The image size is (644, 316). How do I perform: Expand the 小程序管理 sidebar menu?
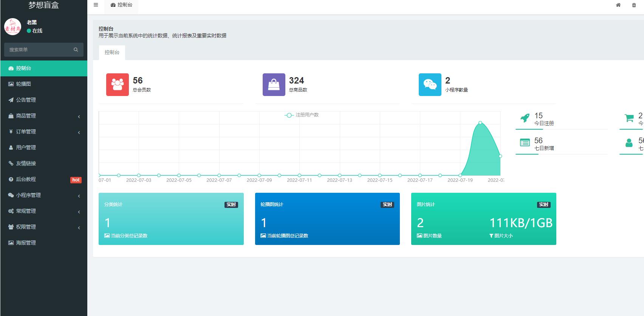[x=43, y=195]
